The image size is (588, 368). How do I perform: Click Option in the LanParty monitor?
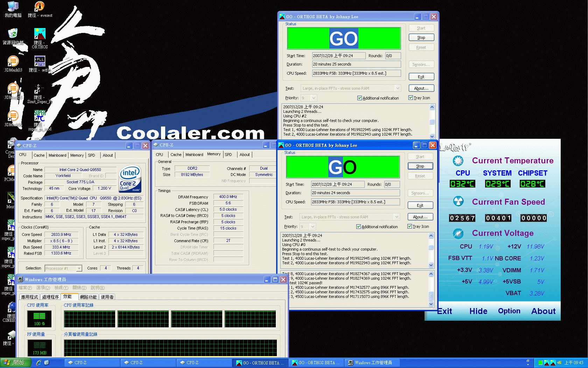click(x=509, y=311)
